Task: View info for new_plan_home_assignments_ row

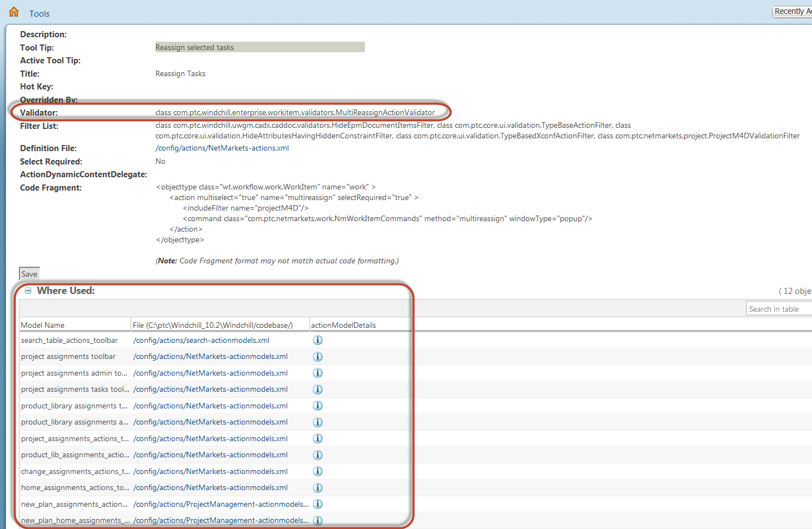Action: pyautogui.click(x=318, y=521)
